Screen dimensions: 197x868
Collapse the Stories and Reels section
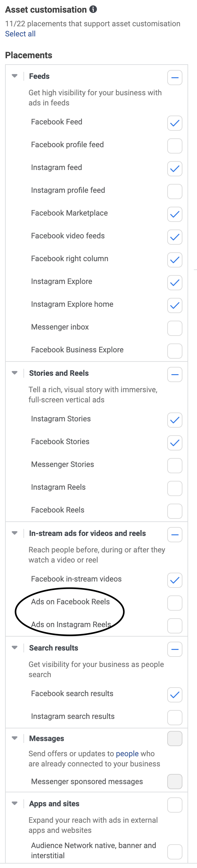(15, 373)
